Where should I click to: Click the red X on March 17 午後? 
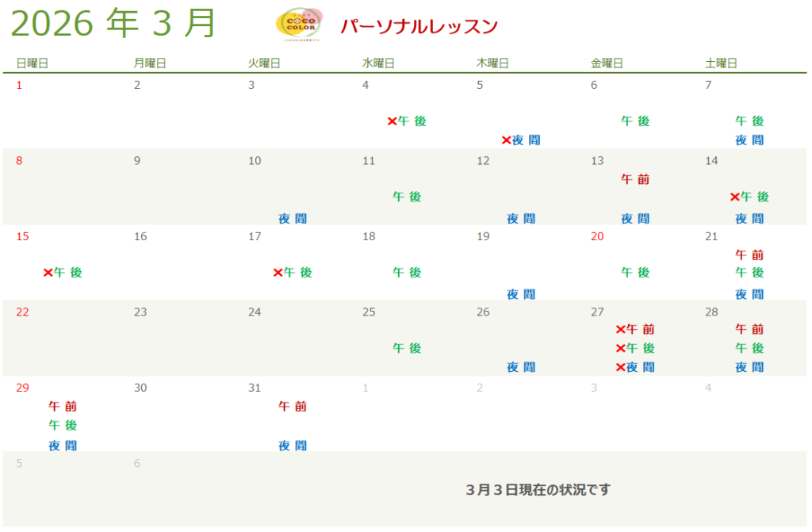point(278,273)
